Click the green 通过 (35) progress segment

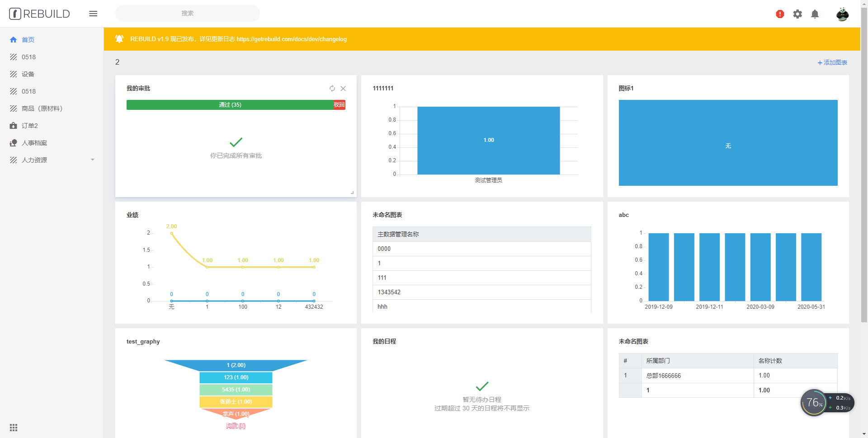pyautogui.click(x=230, y=105)
